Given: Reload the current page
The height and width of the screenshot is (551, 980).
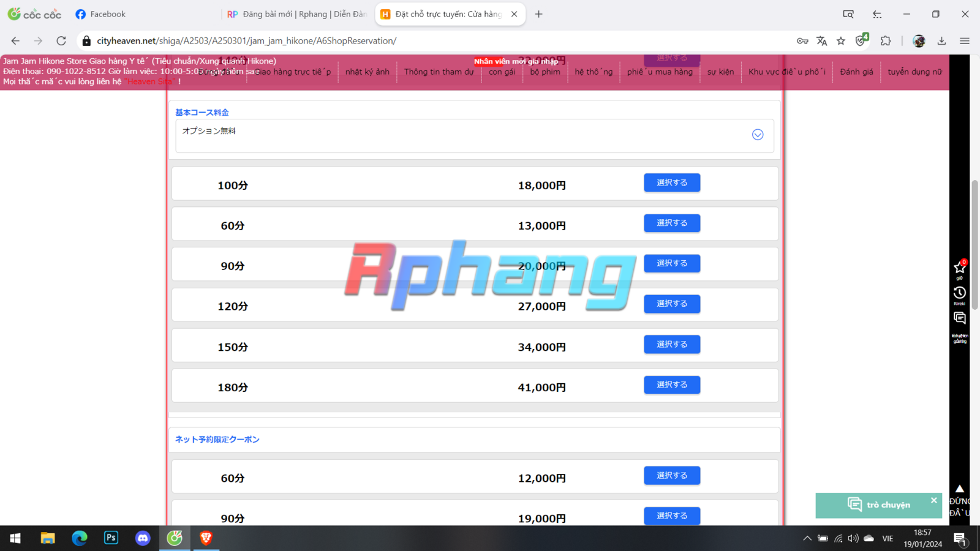Looking at the screenshot, I should pyautogui.click(x=61, y=41).
